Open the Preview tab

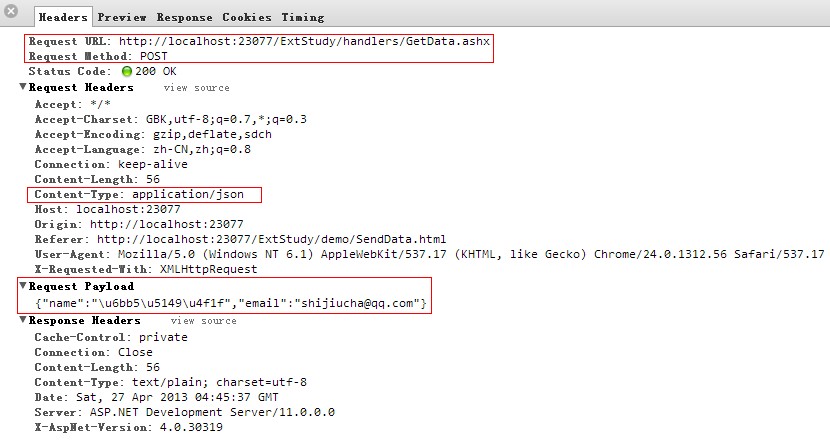(122, 18)
